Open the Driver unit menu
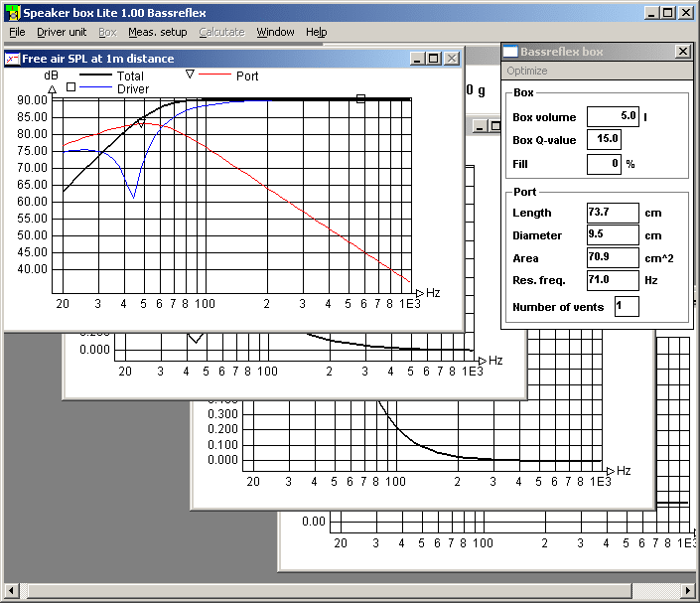This screenshot has width=700, height=603. coord(62,32)
